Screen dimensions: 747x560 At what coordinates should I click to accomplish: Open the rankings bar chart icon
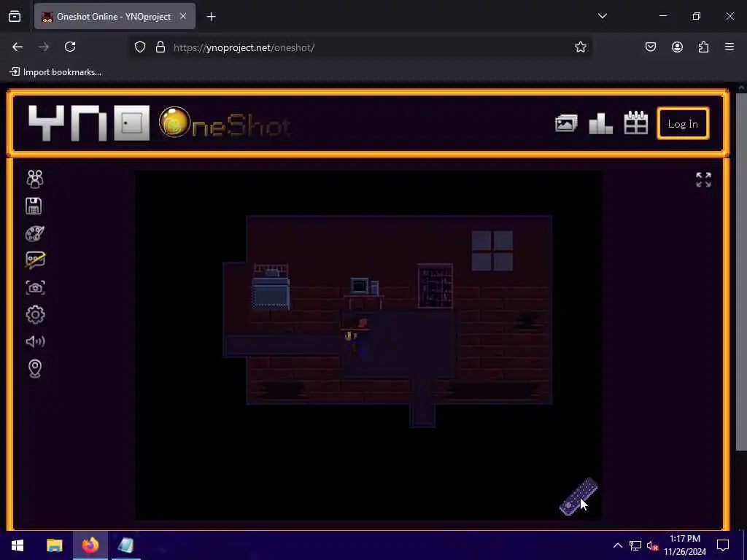[x=601, y=124]
